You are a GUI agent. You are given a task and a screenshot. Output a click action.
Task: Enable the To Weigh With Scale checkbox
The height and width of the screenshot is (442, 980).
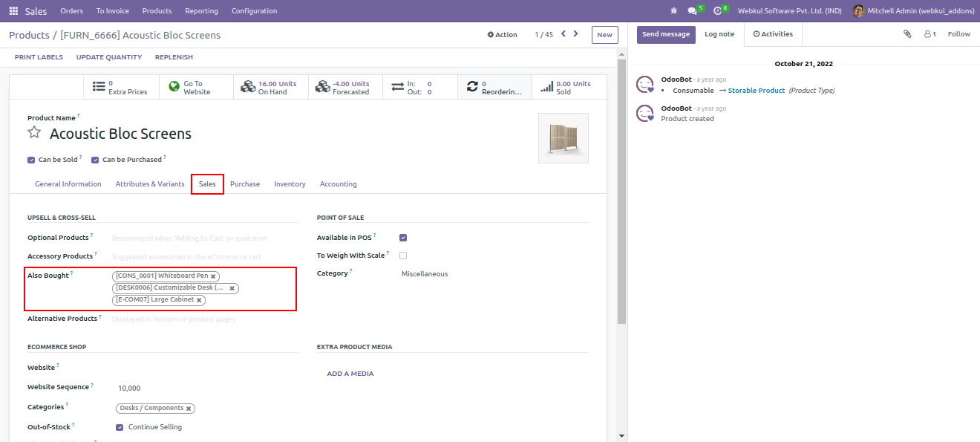(x=403, y=256)
